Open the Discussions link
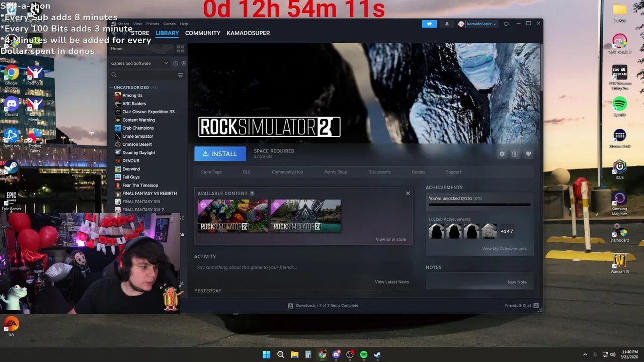The image size is (644, 362). point(379,172)
